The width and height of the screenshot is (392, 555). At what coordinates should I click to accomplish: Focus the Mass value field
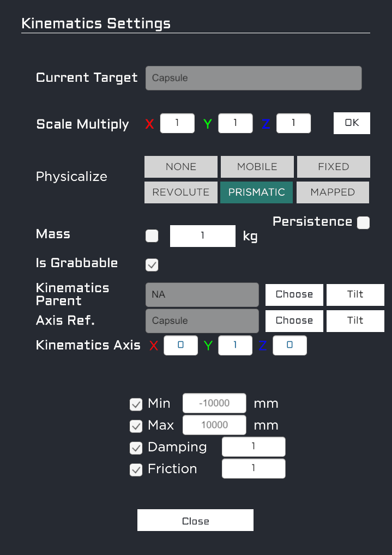(203, 236)
